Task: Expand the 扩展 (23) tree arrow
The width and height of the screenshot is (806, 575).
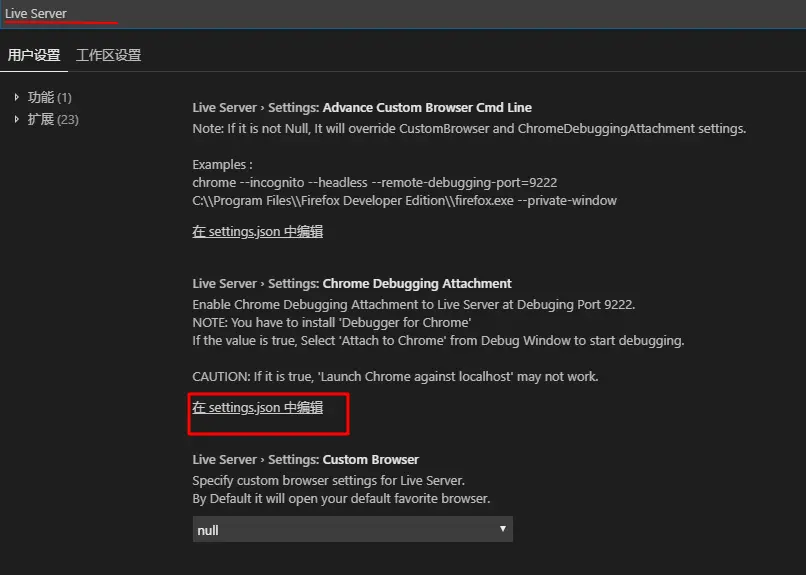Action: 16,119
